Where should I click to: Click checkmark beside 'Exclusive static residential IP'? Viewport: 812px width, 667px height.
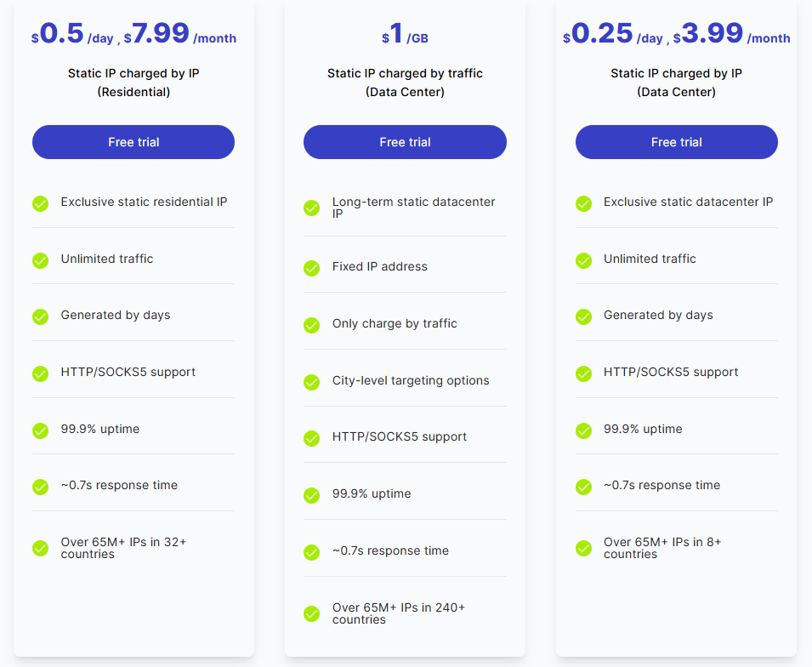coord(41,203)
